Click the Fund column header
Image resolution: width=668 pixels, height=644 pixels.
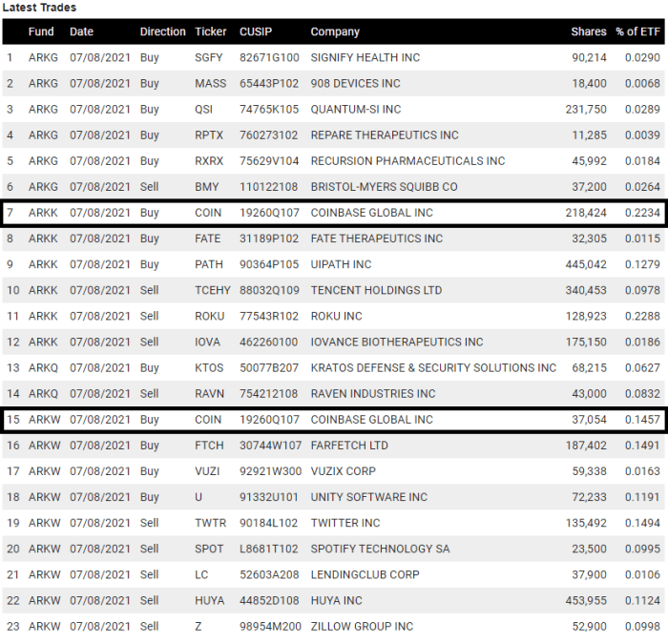tap(41, 31)
